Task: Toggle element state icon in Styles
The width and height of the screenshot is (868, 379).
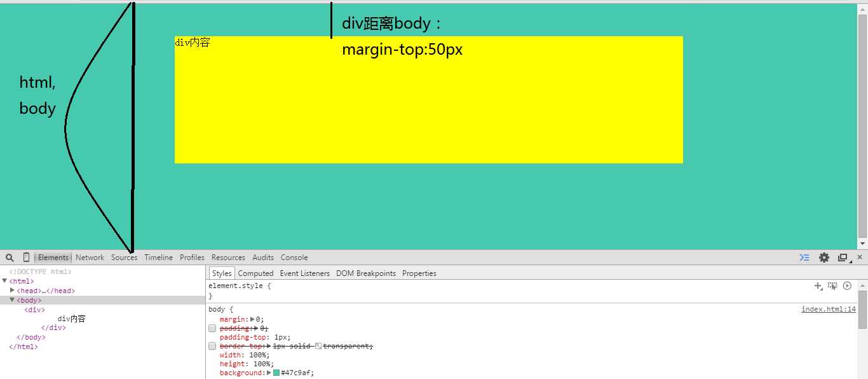Action: (x=832, y=286)
